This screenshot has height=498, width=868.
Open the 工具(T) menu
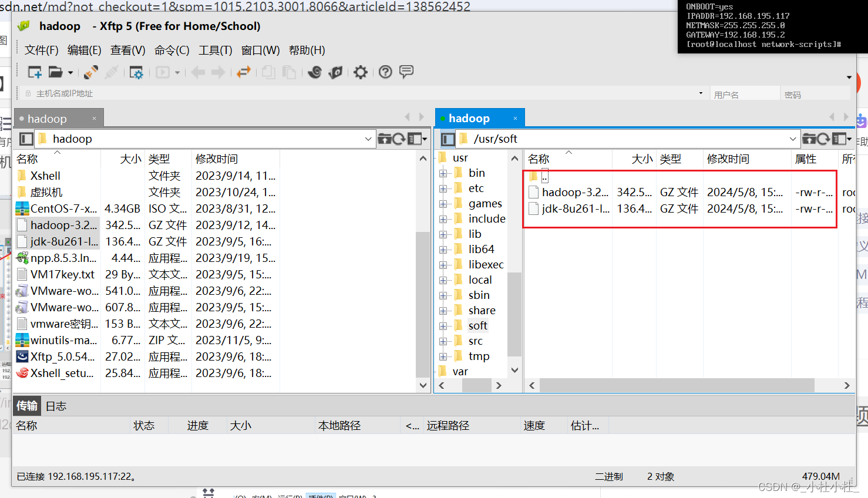[216, 51]
